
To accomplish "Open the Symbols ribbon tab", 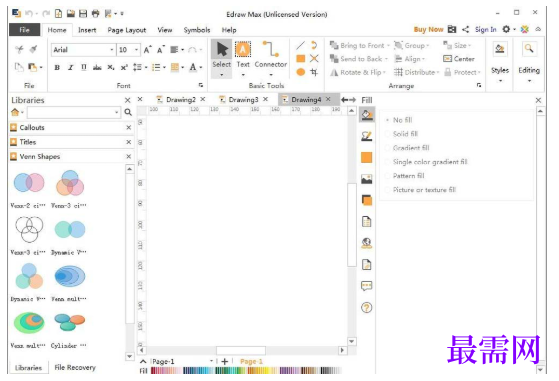I will [x=197, y=30].
